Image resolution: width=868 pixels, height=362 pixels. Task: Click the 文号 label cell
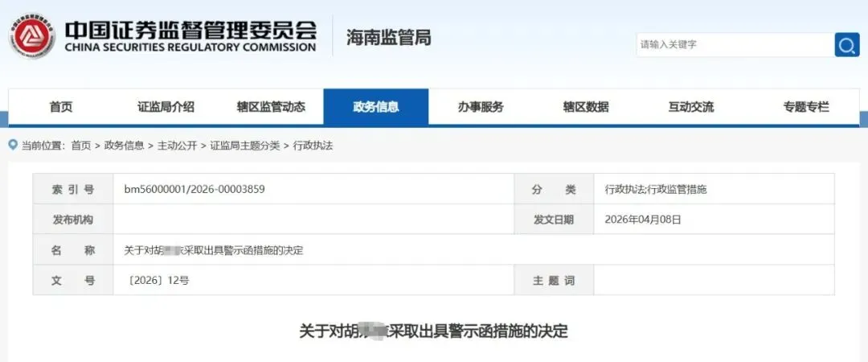click(x=73, y=281)
